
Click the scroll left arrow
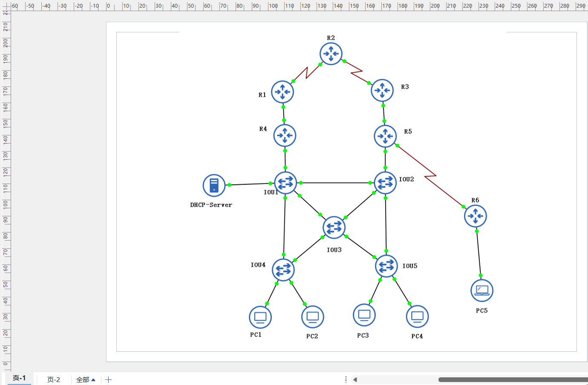pyautogui.click(x=355, y=379)
